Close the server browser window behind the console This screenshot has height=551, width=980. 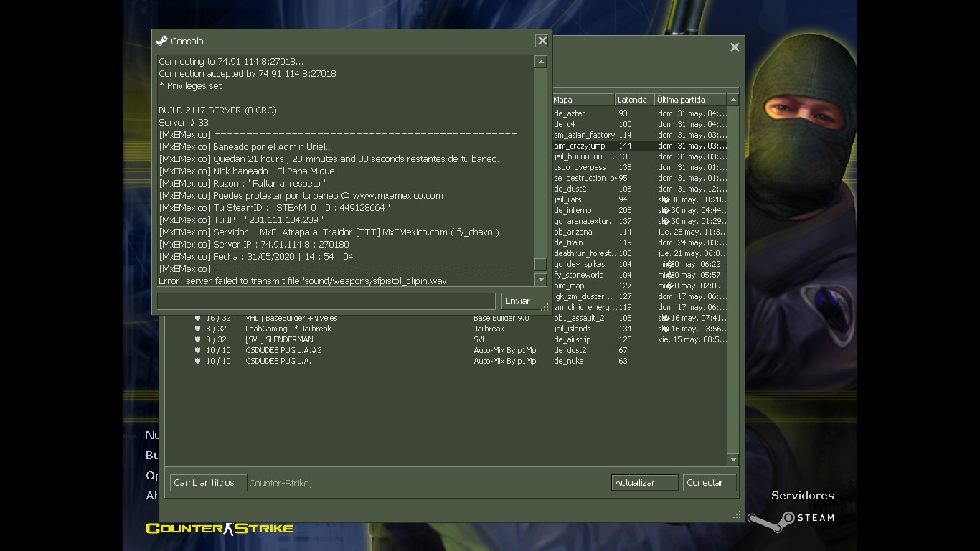735,47
